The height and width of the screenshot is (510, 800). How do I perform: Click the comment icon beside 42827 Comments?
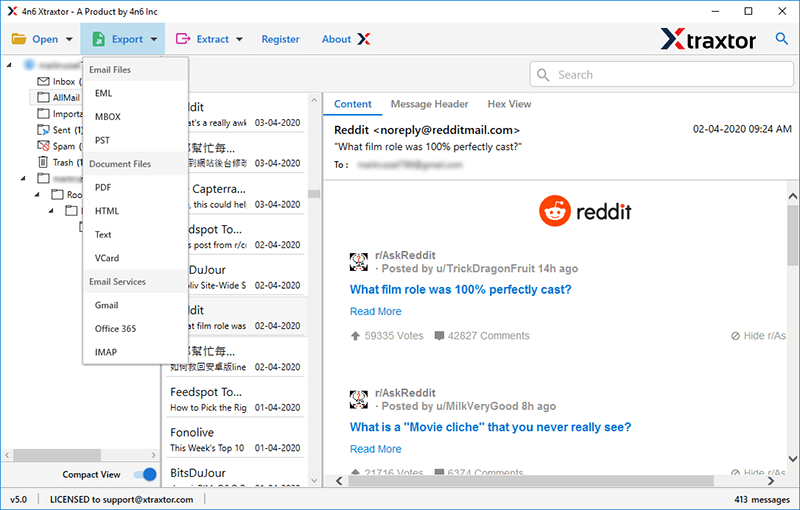coord(439,336)
